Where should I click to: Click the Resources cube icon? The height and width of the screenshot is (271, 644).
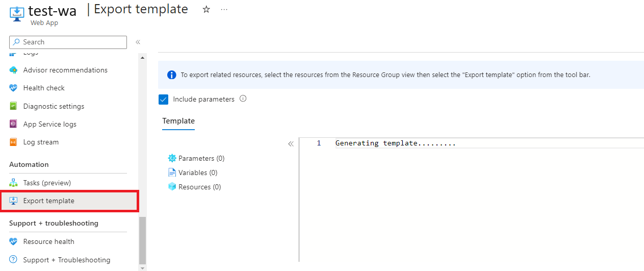[172, 187]
